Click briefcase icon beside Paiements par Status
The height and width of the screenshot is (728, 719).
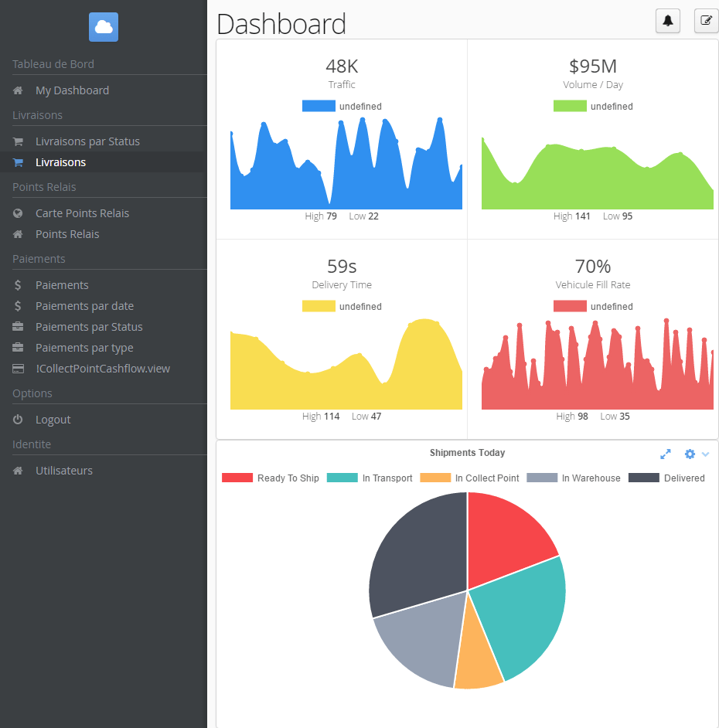(x=18, y=327)
